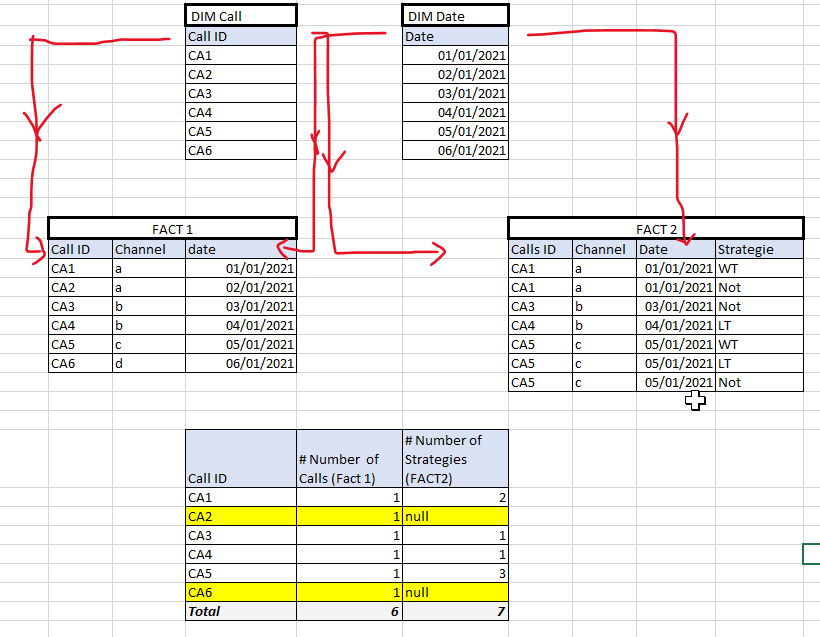The height and width of the screenshot is (637, 820).
Task: Select the total strategies value 7
Action: pos(455,611)
